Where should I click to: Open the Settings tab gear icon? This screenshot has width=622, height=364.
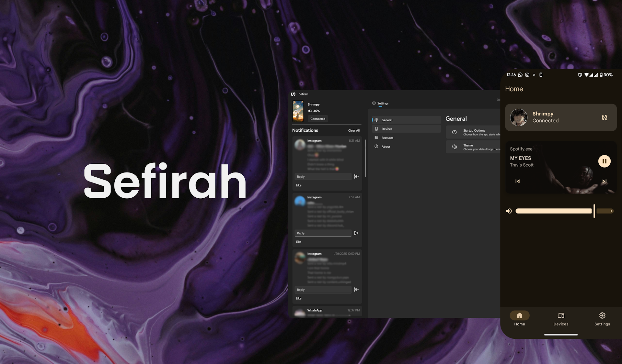pyautogui.click(x=374, y=103)
